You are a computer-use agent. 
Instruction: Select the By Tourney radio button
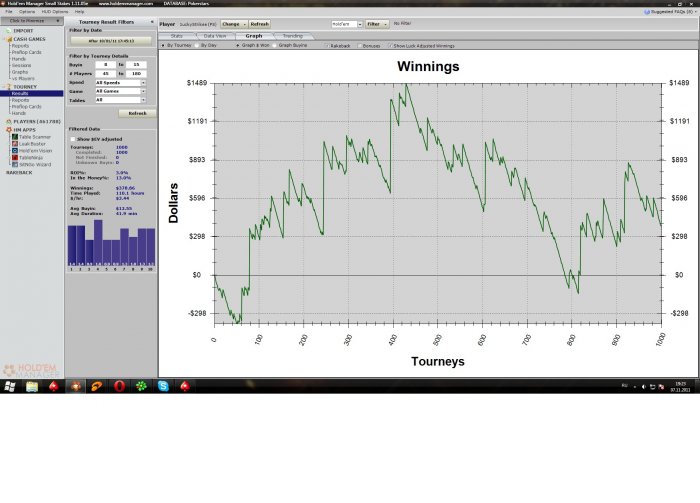(163, 46)
